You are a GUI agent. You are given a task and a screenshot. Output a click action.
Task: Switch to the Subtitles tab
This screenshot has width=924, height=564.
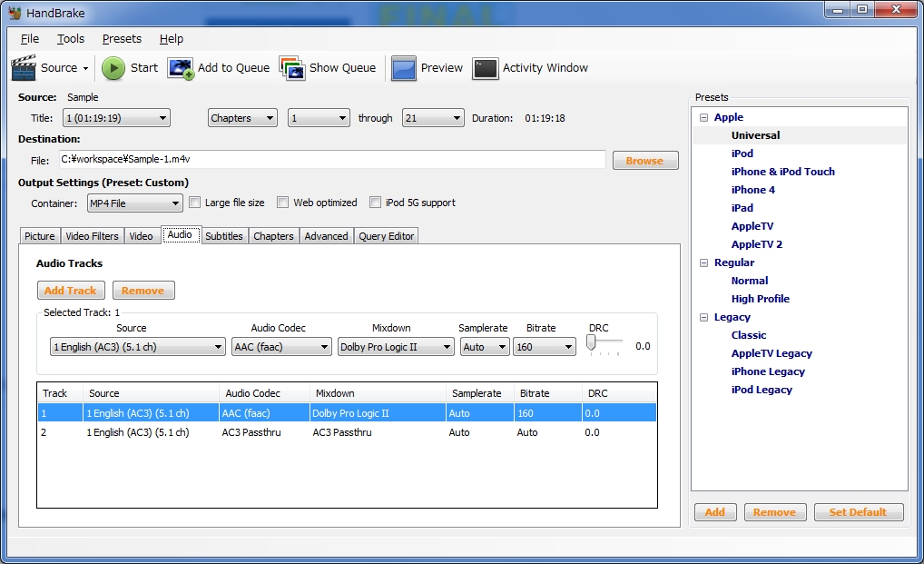point(224,236)
